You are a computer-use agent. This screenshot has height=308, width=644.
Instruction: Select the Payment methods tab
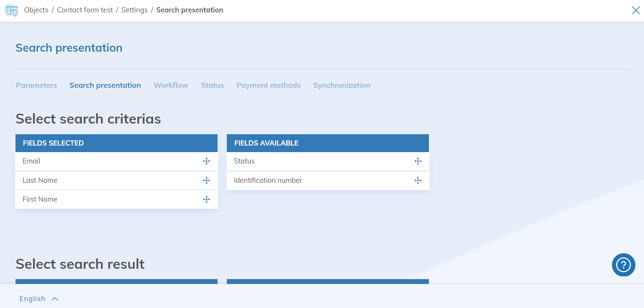268,85
